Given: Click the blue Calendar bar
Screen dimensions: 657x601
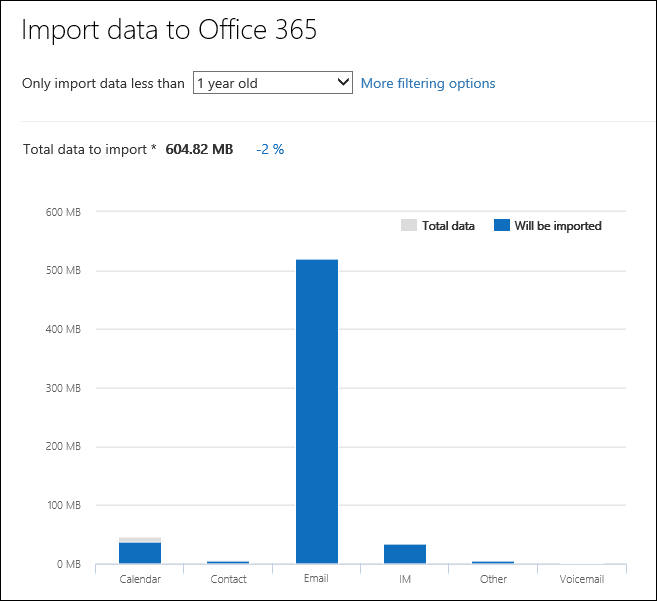Looking at the screenshot, I should (140, 553).
